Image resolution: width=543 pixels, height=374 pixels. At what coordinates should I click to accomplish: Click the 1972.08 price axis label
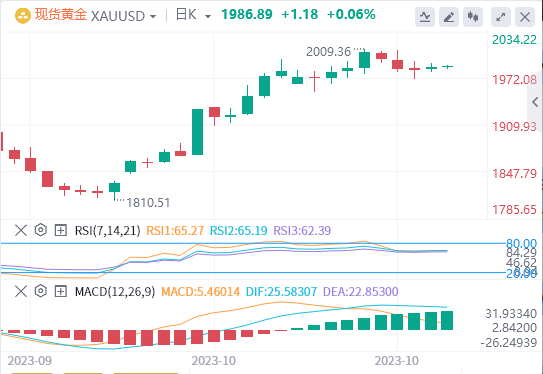click(514, 80)
